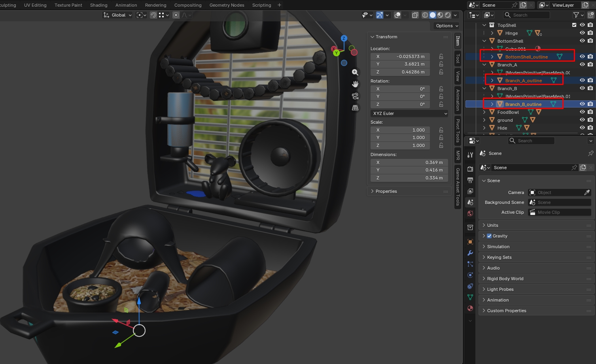
Task: Switch to orthographic grid view icon
Action: 355,108
